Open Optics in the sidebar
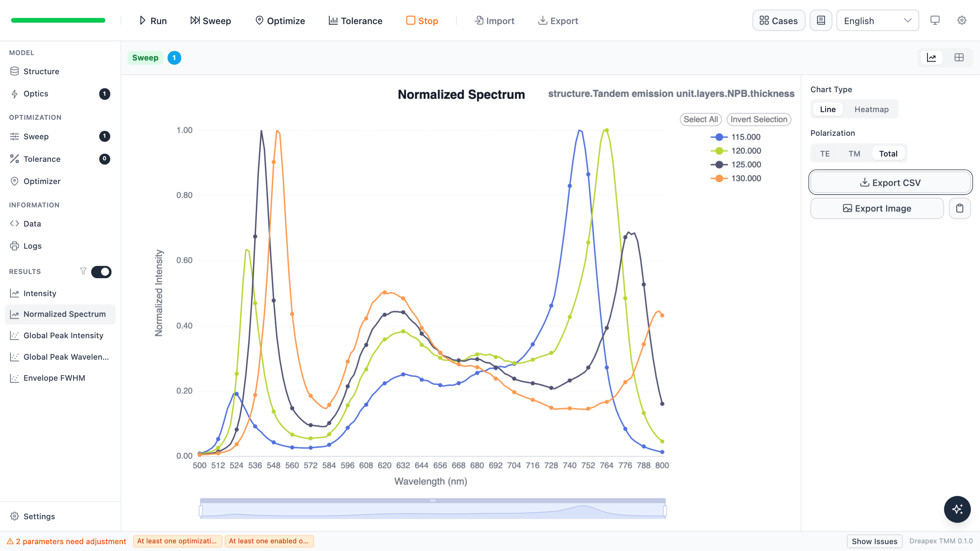980x551 pixels. click(60, 94)
